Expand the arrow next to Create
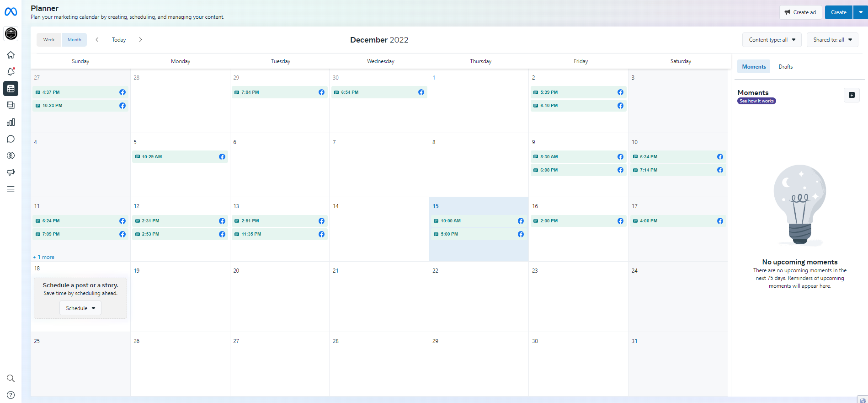 coord(861,12)
